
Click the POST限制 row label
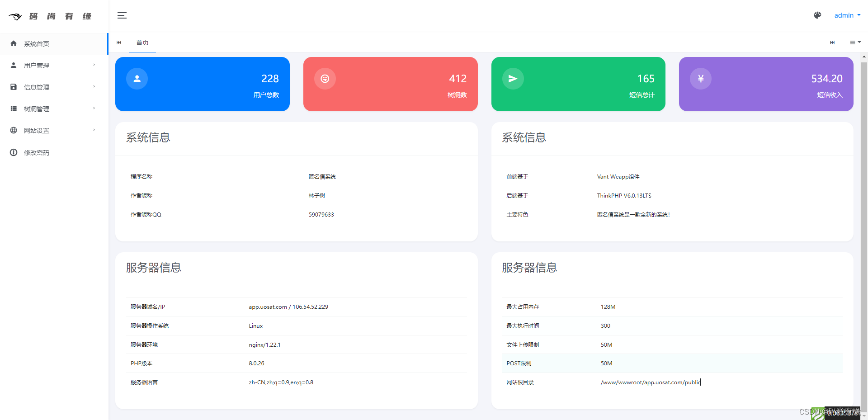[519, 363]
